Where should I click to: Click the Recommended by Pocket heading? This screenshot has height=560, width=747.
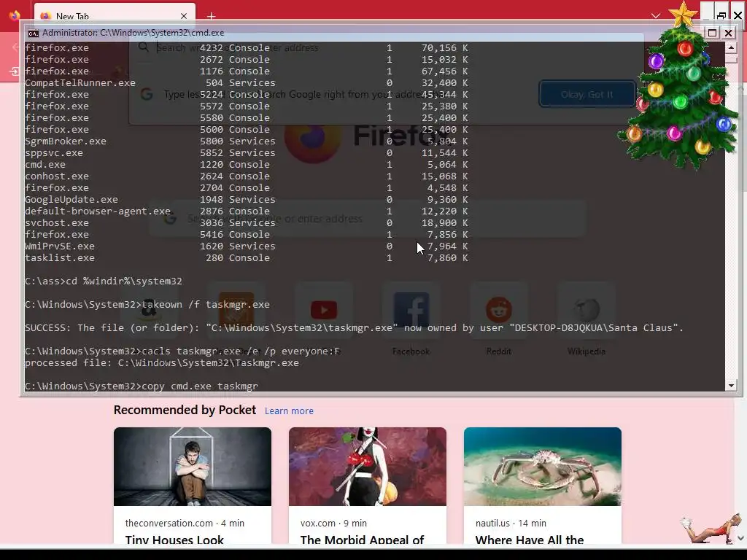[x=185, y=410]
